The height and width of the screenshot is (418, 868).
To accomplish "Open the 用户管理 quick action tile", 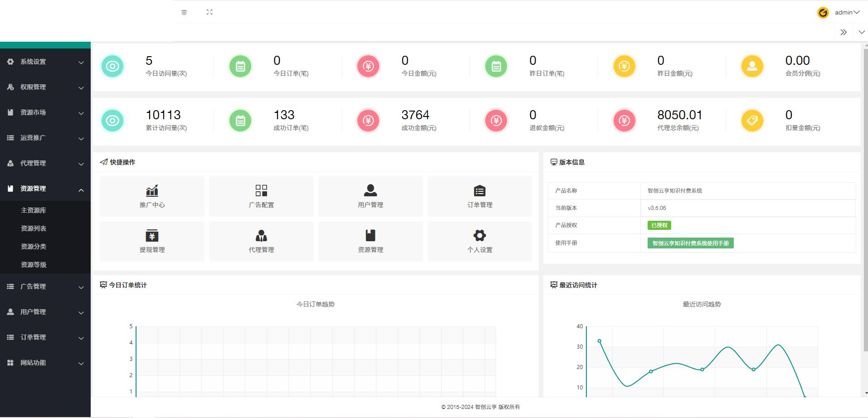I will point(371,196).
